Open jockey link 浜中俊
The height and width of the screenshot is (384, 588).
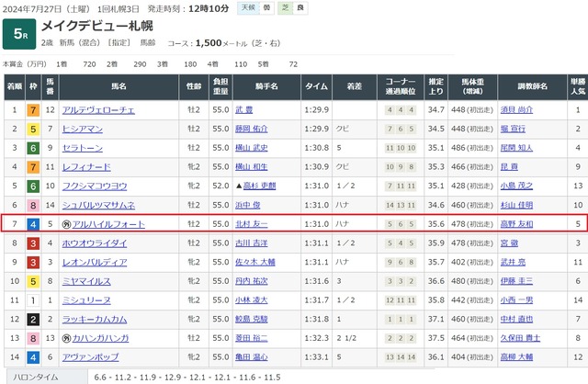(247, 205)
